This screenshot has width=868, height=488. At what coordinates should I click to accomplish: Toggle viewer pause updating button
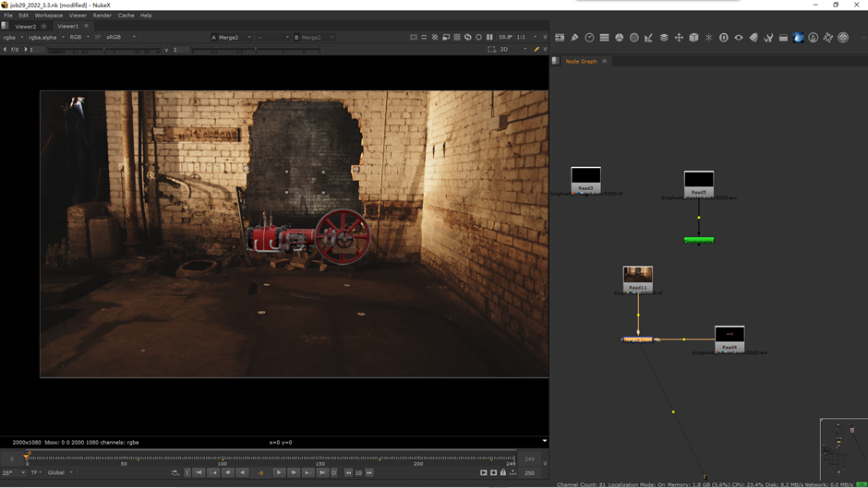490,37
